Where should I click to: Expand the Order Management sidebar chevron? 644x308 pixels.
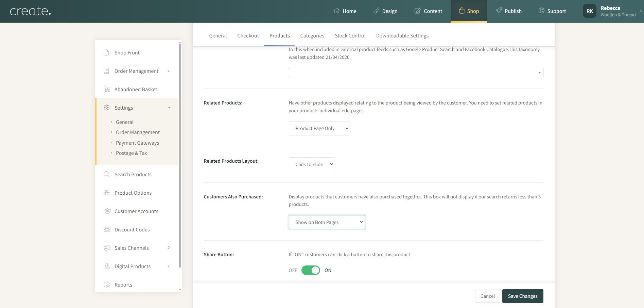(169, 71)
